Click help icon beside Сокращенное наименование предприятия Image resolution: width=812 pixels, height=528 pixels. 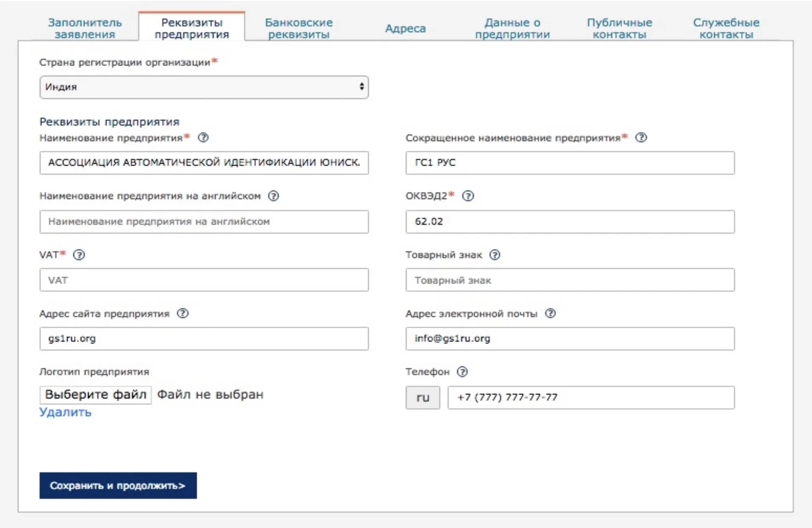point(641,138)
